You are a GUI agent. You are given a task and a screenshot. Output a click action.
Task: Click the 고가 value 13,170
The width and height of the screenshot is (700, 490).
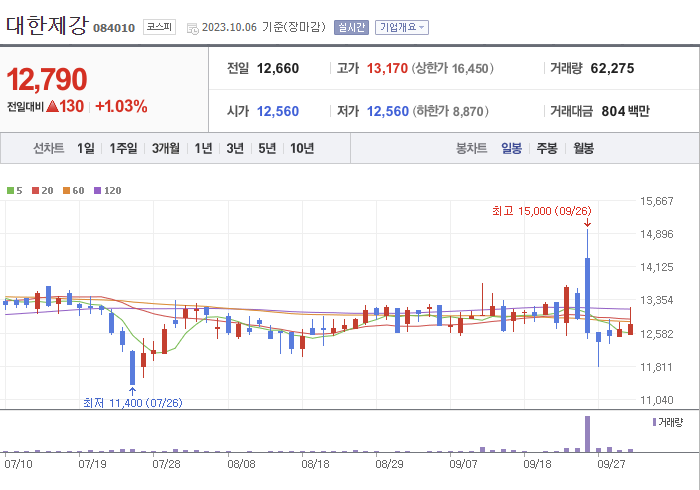point(387,68)
